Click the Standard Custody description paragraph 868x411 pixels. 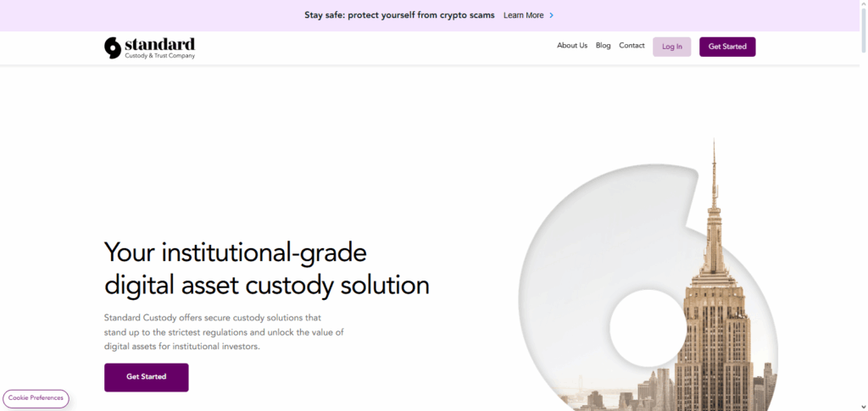(224, 331)
